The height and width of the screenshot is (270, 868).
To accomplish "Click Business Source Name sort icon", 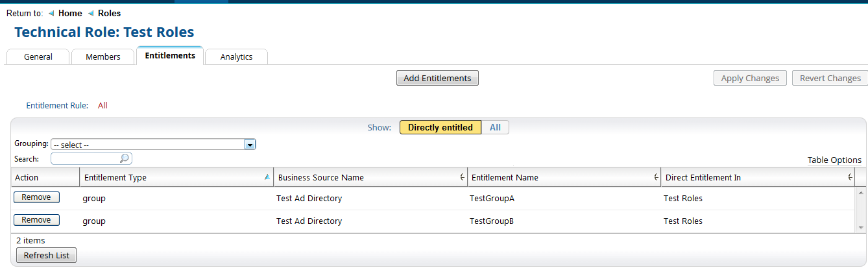I will coord(462,177).
